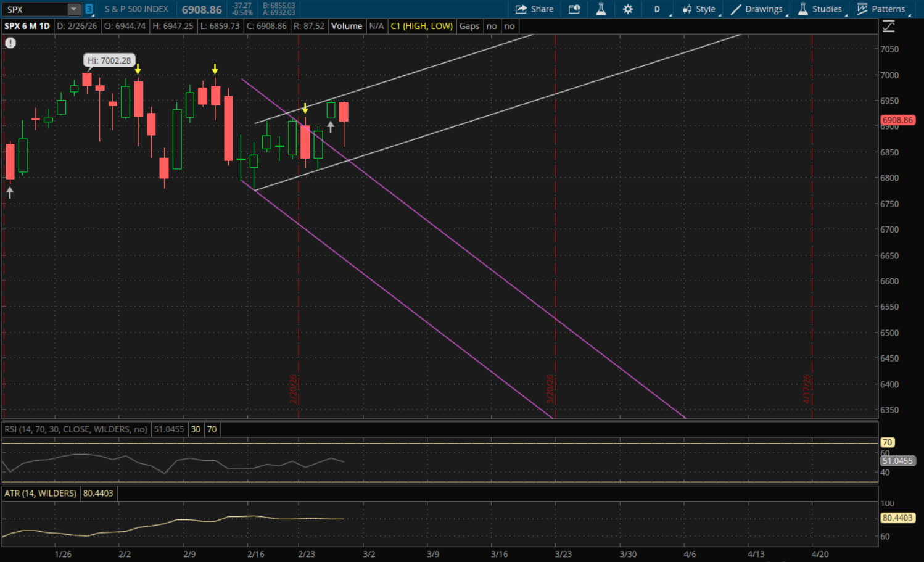Click the Hi: 7002.28 price bubble
The width and height of the screenshot is (924, 562).
pyautogui.click(x=109, y=60)
